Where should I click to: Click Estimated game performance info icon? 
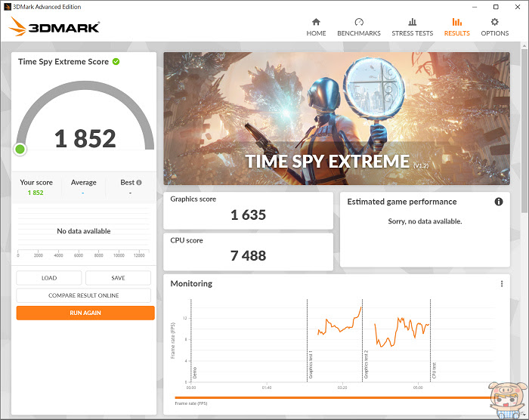499,202
